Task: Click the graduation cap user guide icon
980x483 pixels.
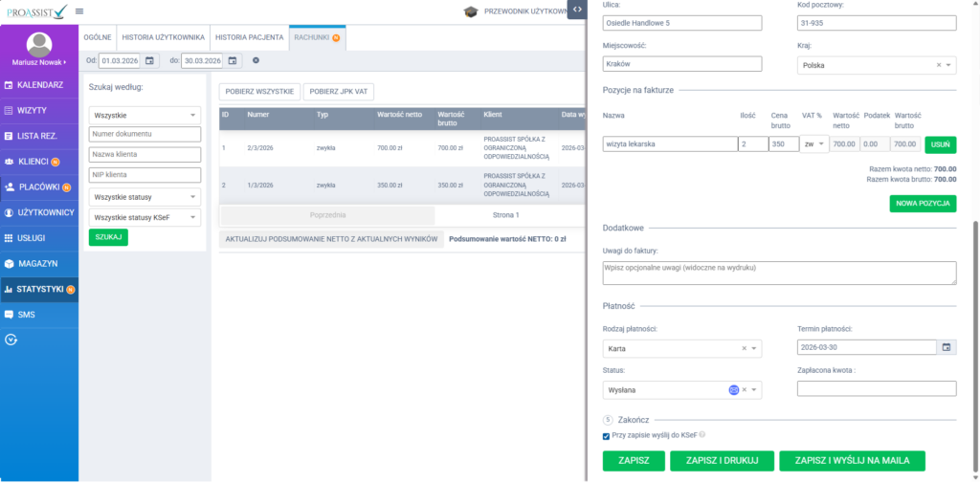Action: tap(471, 11)
